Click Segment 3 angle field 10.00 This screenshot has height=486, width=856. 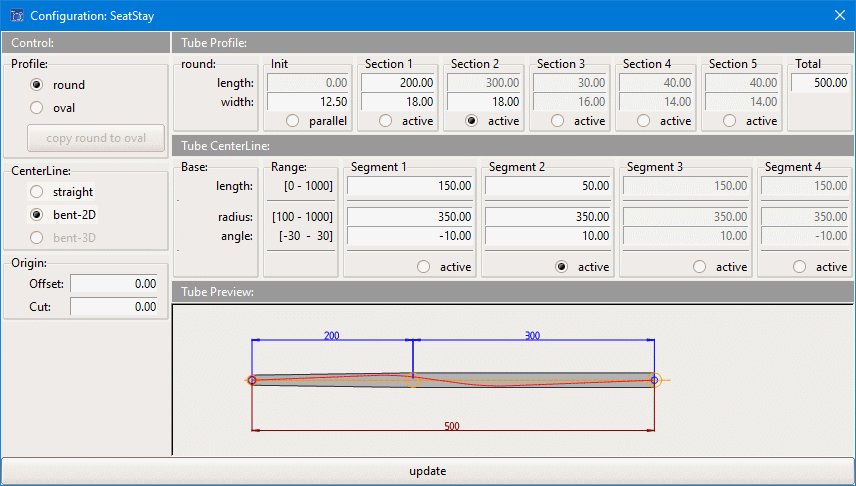click(687, 236)
